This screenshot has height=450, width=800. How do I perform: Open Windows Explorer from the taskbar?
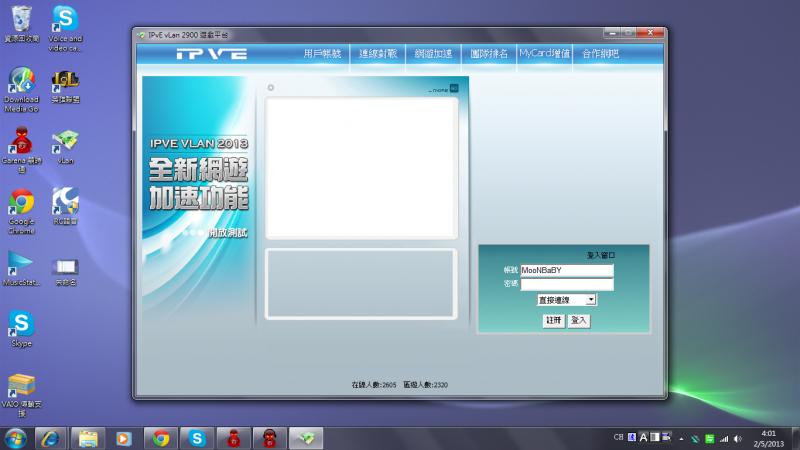click(87, 437)
